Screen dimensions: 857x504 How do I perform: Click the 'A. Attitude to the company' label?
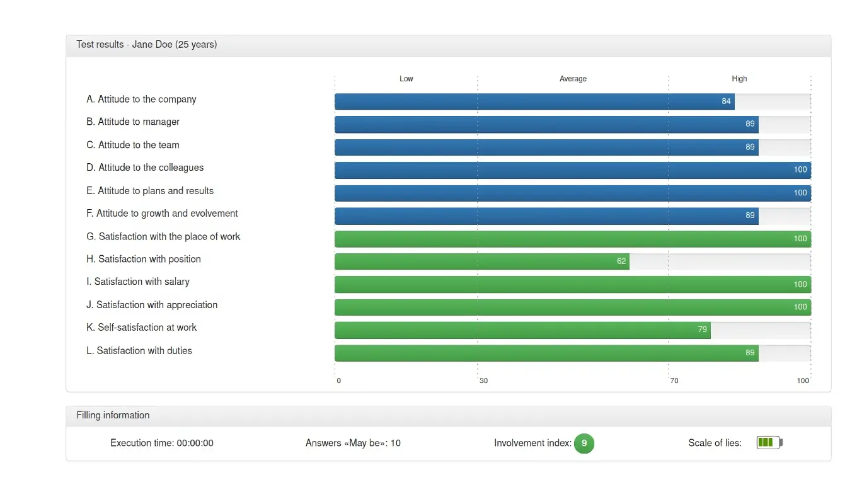click(x=141, y=100)
